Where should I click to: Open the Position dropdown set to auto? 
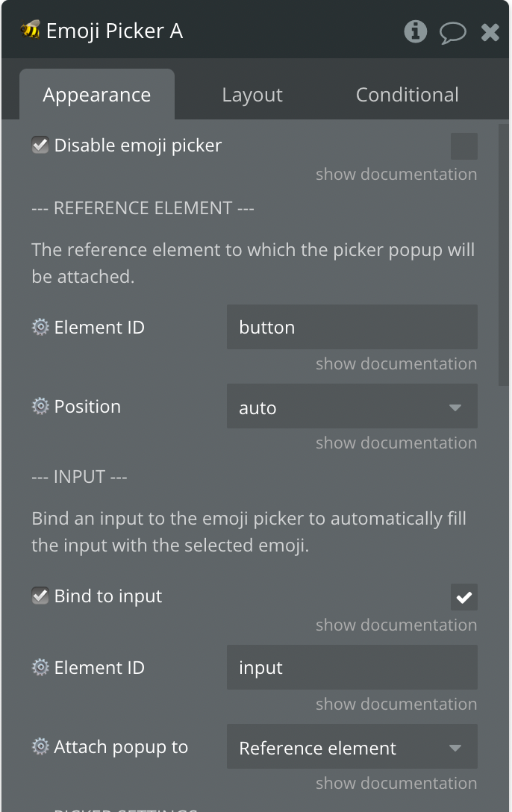pos(352,407)
